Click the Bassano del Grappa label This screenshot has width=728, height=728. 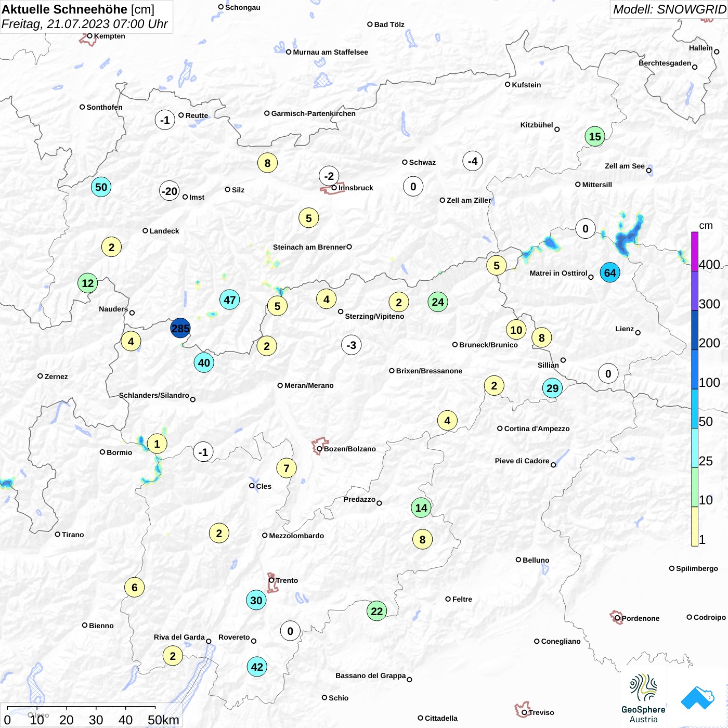[371, 675]
